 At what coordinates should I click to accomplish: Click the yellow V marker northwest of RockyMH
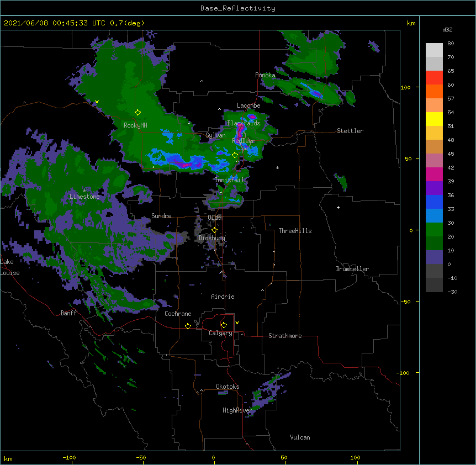97,102
